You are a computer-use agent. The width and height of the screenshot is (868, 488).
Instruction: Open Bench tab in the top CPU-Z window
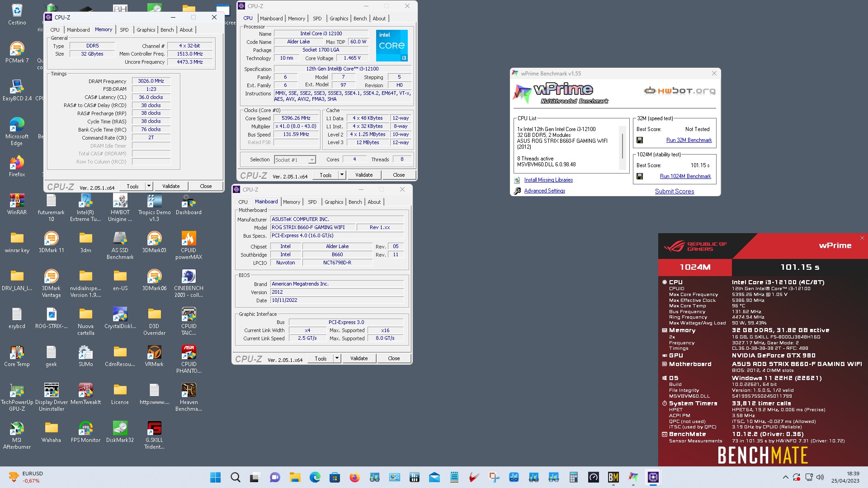point(360,19)
